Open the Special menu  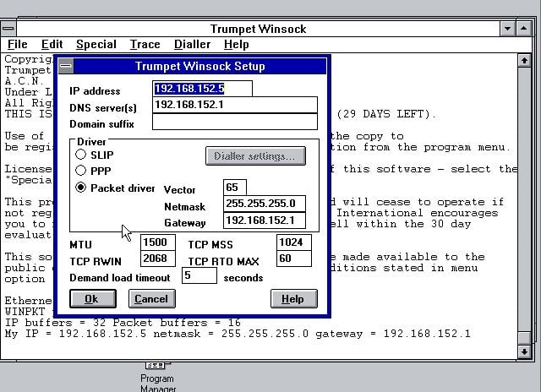[x=96, y=45]
